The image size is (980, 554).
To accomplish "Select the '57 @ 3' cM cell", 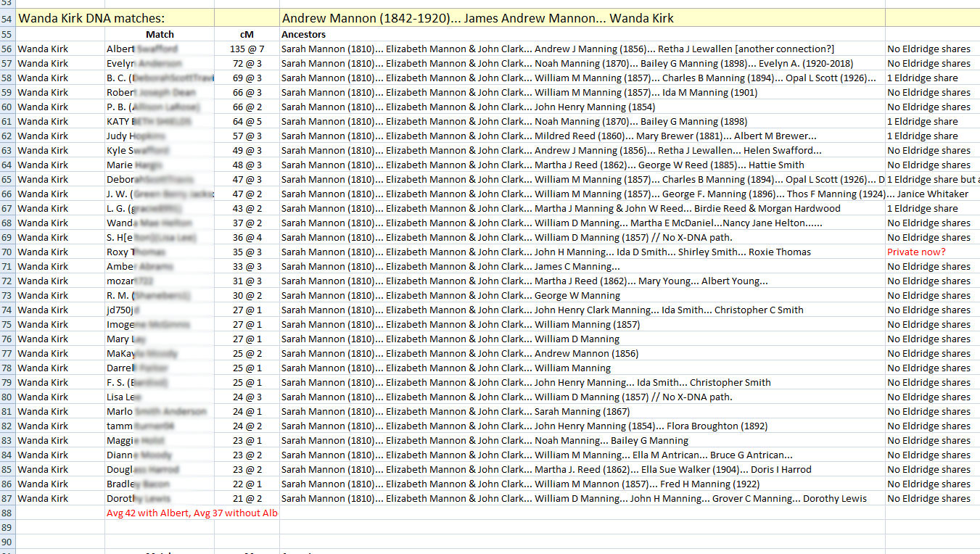I will point(247,136).
